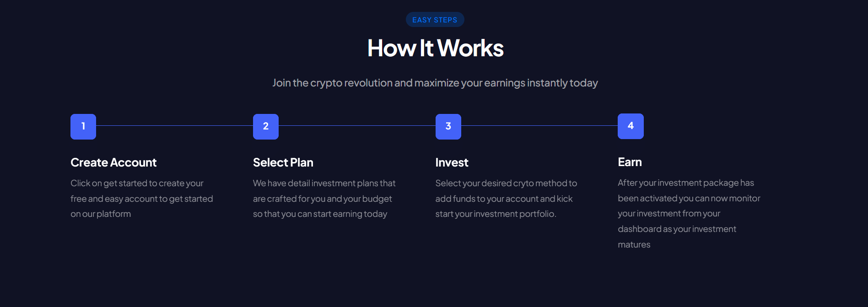Click the EASY STEPS pill badge
868x307 pixels.
point(435,20)
